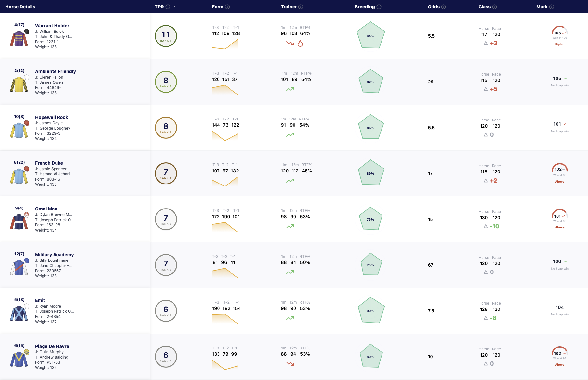The height and width of the screenshot is (380, 588).
Task: Click Warrant Holder's form trend chart
Action: [225, 44]
